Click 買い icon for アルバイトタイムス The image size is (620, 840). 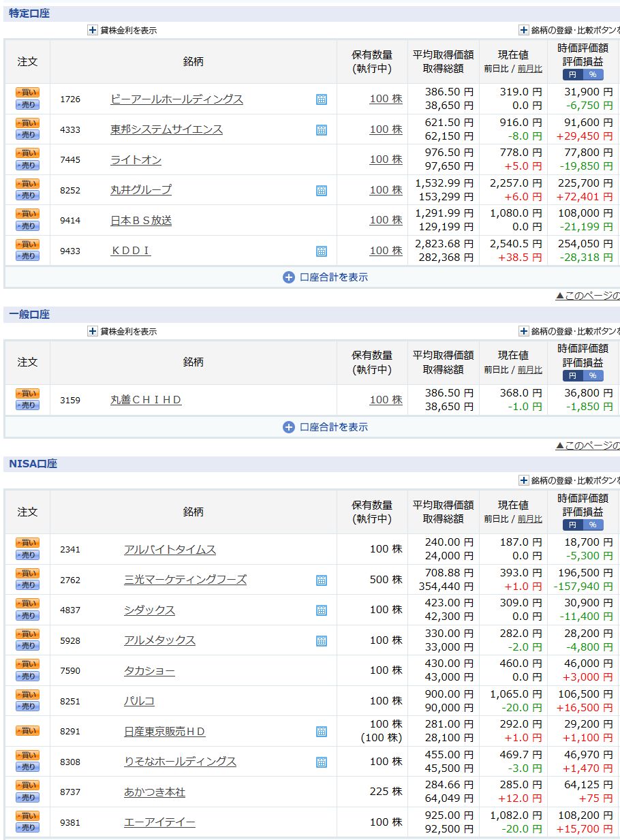[28, 542]
